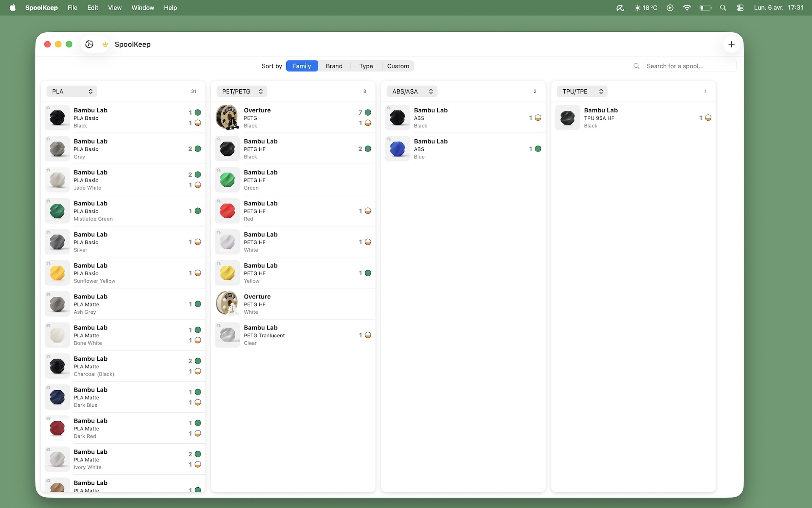
Task: Select the PLA Basic Sunflower Yellow spool icon
Action: click(58, 273)
